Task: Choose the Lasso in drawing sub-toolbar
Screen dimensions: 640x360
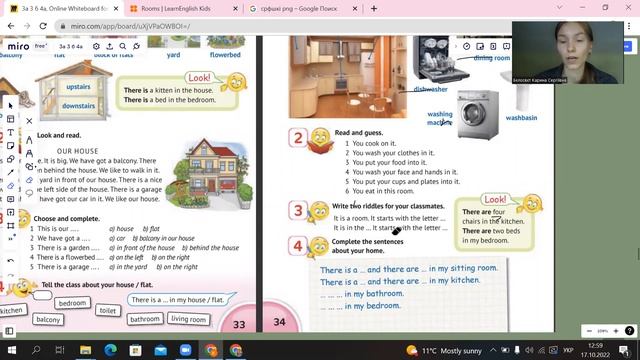Action: (29, 193)
